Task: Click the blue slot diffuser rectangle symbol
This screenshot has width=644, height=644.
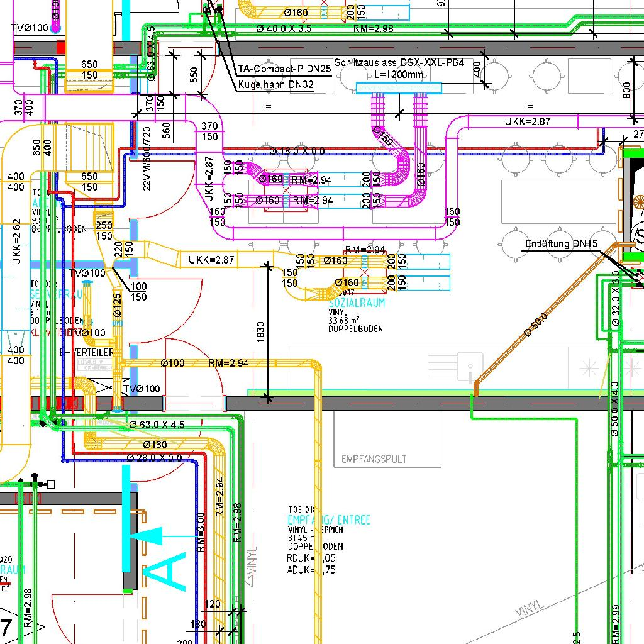Action: click(399, 88)
